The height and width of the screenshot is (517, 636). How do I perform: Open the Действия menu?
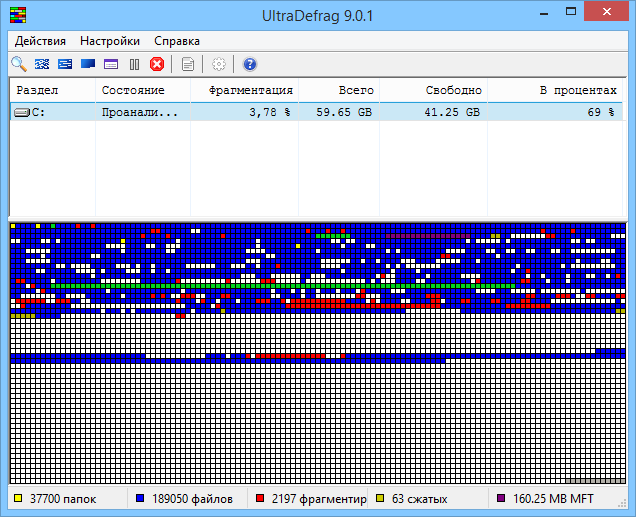tap(41, 41)
